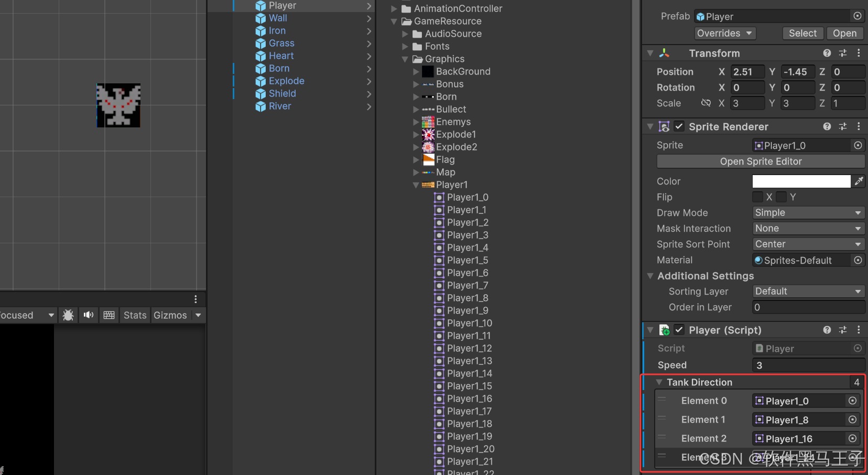Edit the Speed value field
Viewport: 868px width, 475px height.
[808, 365]
